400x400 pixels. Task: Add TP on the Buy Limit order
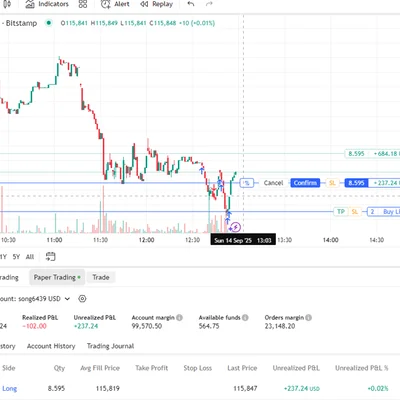[341, 212]
